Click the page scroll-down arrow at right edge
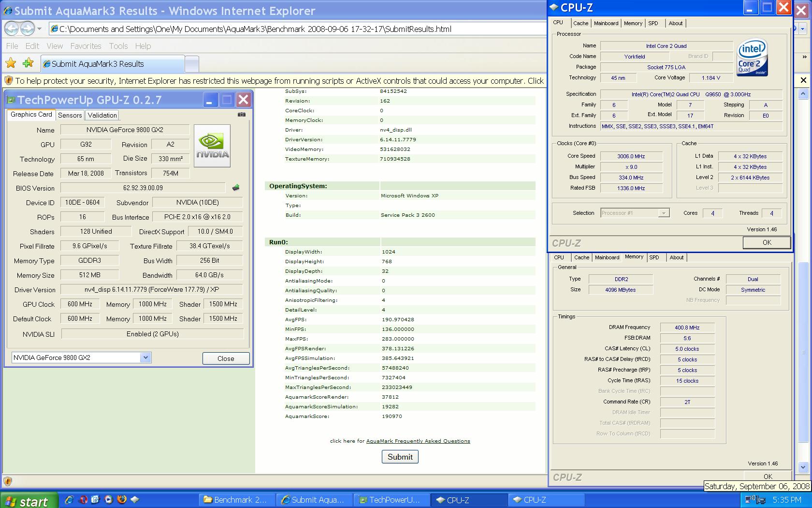 [x=803, y=467]
